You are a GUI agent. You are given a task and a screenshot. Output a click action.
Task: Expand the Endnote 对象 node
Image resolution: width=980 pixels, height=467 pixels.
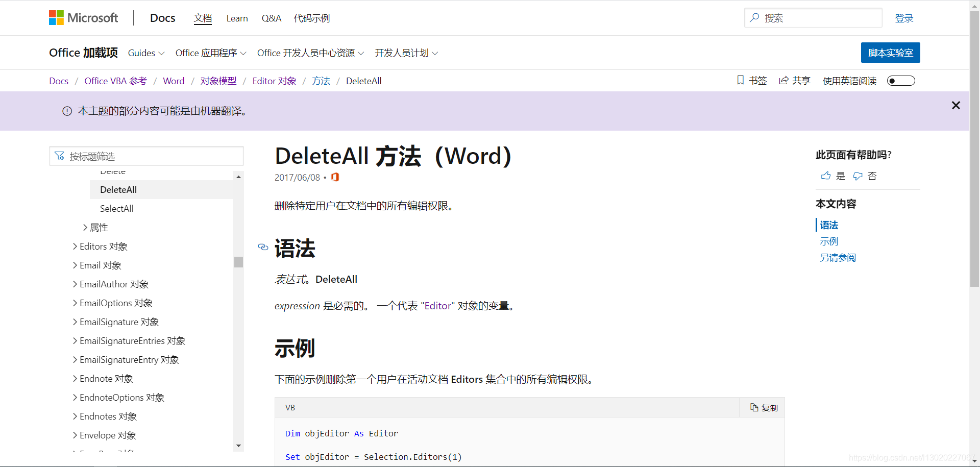point(75,379)
